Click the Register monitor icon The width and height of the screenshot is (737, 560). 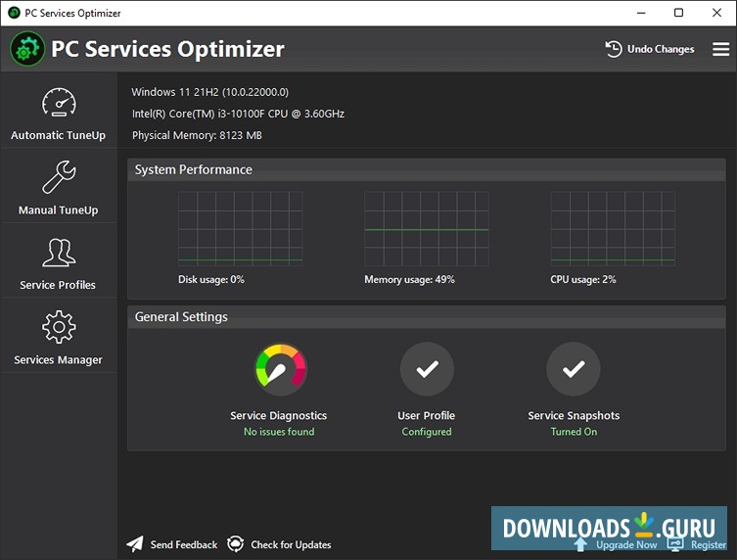(x=675, y=544)
